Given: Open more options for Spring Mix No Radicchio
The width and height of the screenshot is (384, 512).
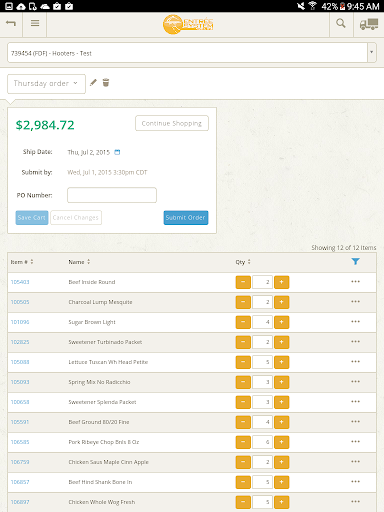Looking at the screenshot, I should (x=355, y=382).
